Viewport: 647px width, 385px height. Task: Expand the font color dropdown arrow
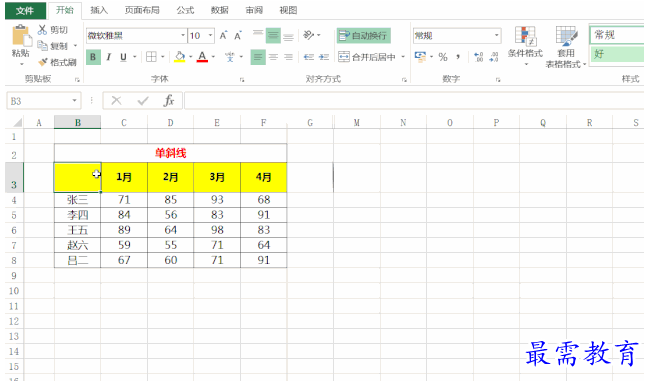[x=213, y=57]
